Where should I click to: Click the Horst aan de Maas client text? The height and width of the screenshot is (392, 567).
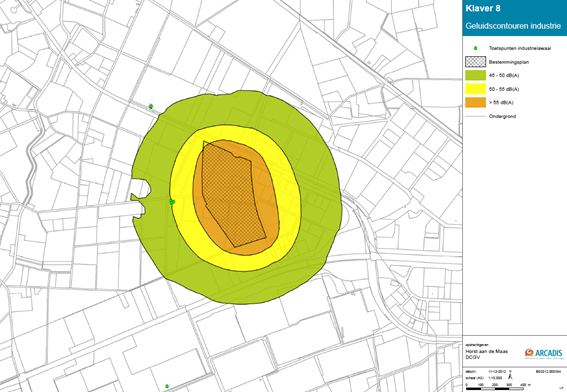[x=486, y=351]
